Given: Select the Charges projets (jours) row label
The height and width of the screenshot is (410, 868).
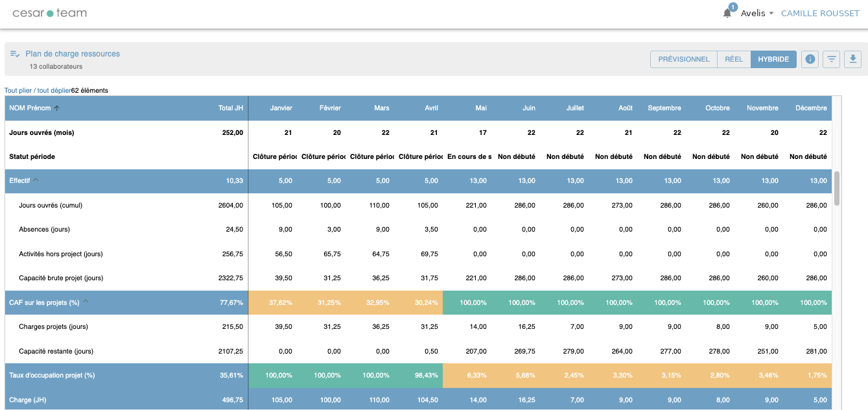Looking at the screenshot, I should click(53, 326).
